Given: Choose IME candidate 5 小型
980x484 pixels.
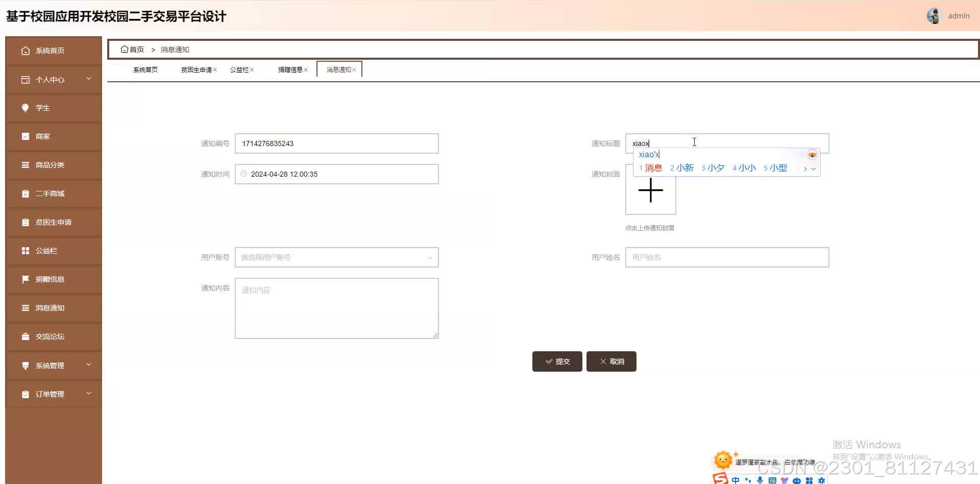Looking at the screenshot, I should pos(775,168).
